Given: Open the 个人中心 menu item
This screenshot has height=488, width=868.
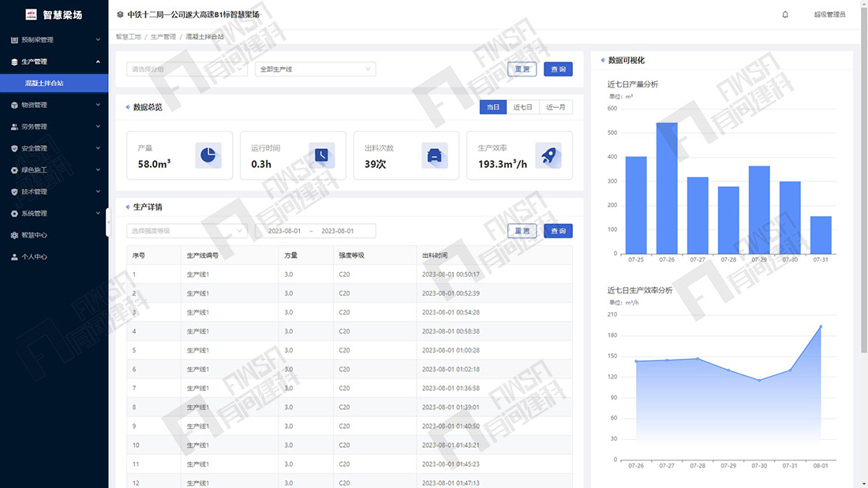Looking at the screenshot, I should [54, 257].
